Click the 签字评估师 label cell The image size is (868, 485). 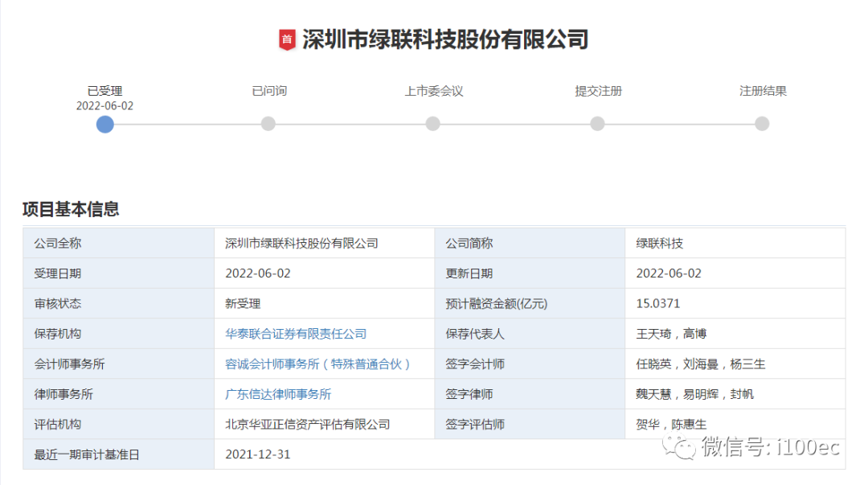pyautogui.click(x=530, y=424)
